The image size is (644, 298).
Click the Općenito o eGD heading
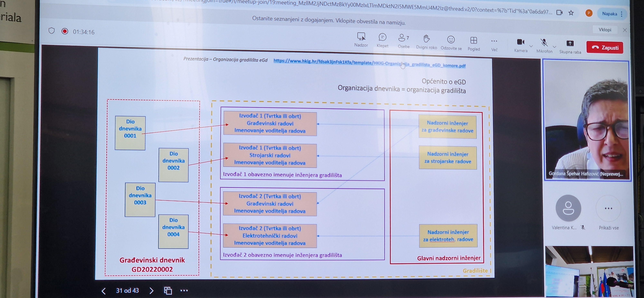pyautogui.click(x=444, y=82)
